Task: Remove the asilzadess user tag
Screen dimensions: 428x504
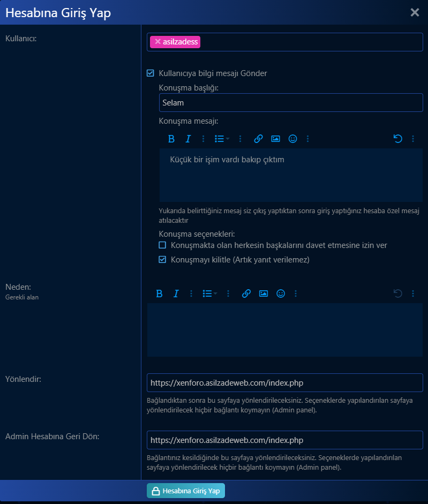Action: point(157,41)
